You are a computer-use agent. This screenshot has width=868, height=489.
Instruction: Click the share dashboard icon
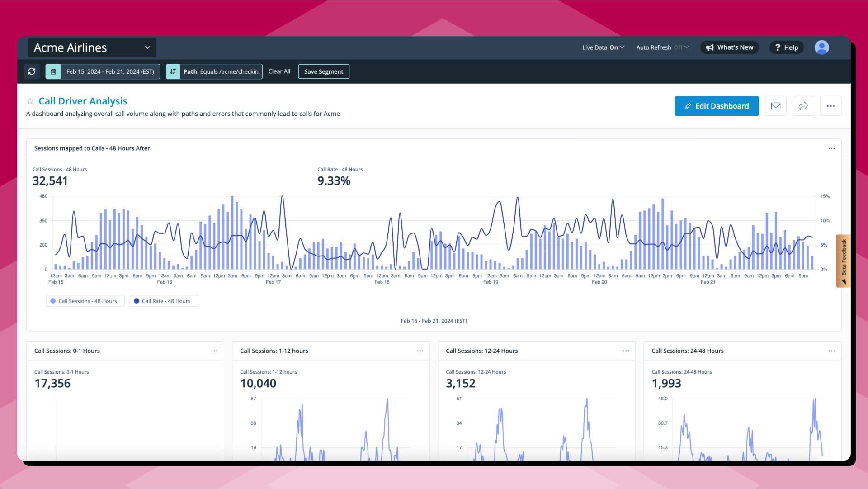(803, 106)
